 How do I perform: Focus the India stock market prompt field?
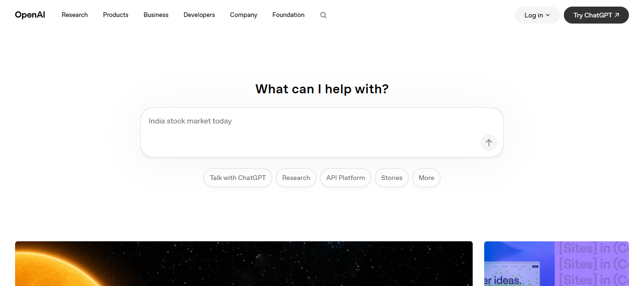pyautogui.click(x=322, y=132)
